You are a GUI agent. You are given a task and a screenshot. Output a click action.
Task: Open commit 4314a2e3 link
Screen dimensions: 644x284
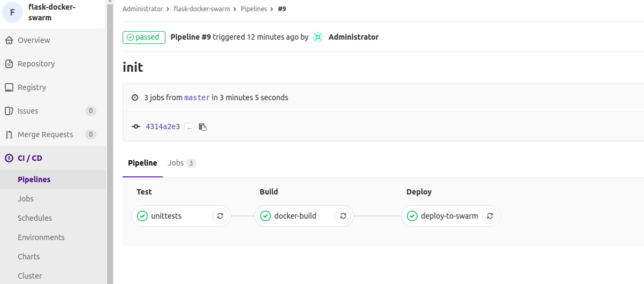[x=163, y=127]
